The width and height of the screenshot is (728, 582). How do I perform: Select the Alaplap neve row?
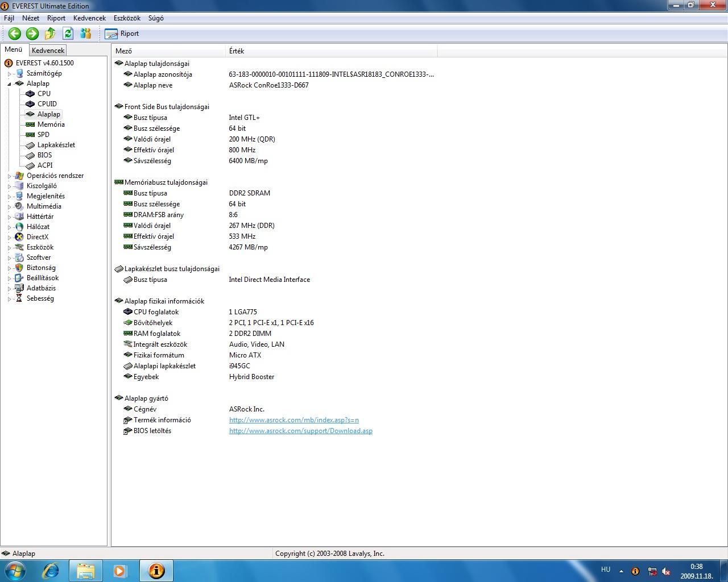click(275, 85)
